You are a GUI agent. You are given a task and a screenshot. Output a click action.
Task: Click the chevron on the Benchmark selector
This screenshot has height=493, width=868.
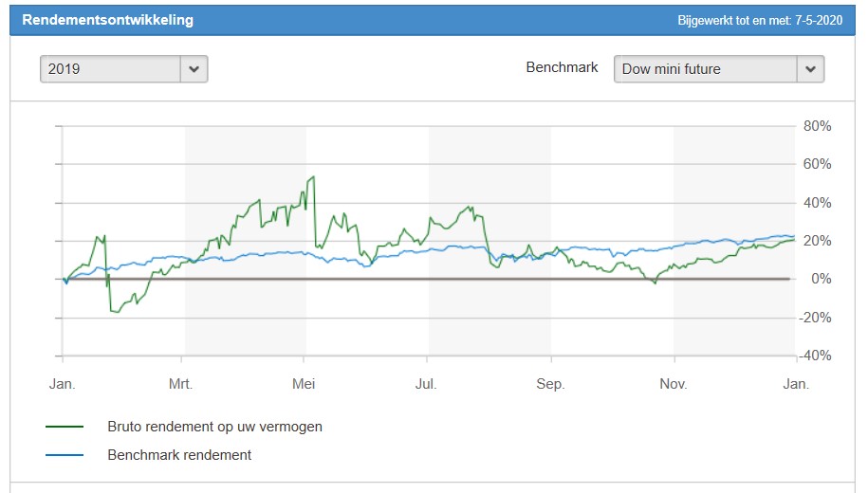[x=810, y=69]
